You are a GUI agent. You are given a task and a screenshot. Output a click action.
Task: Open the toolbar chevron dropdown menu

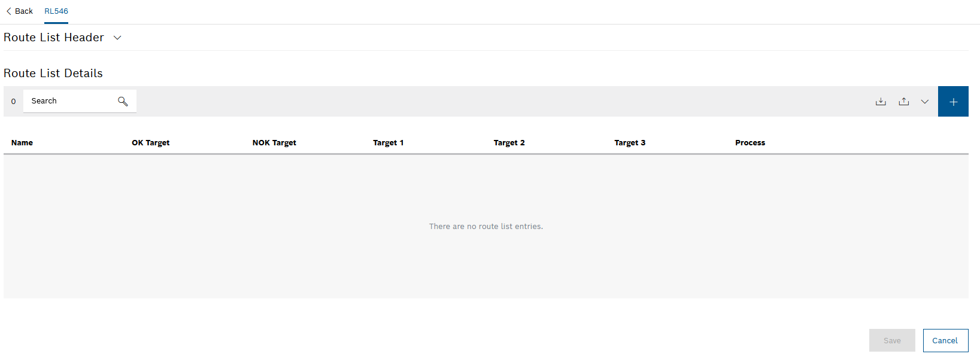[x=925, y=102]
